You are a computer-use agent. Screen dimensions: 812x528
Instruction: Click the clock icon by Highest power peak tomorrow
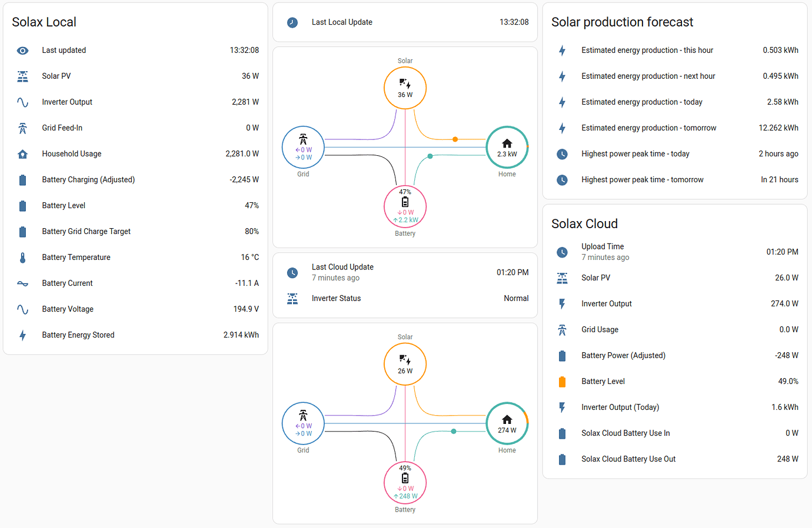coord(562,179)
